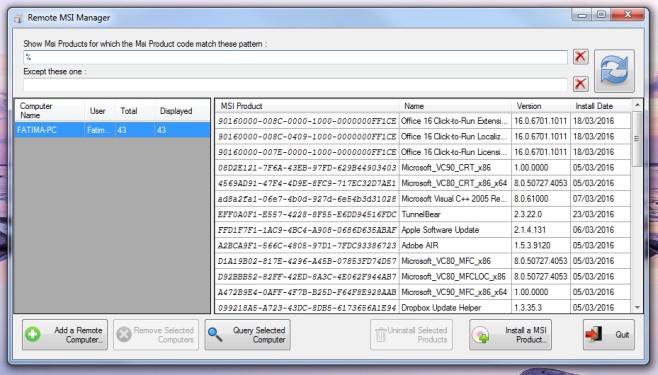Sort by Total column header
This screenshot has width=658, height=375.
coord(134,110)
